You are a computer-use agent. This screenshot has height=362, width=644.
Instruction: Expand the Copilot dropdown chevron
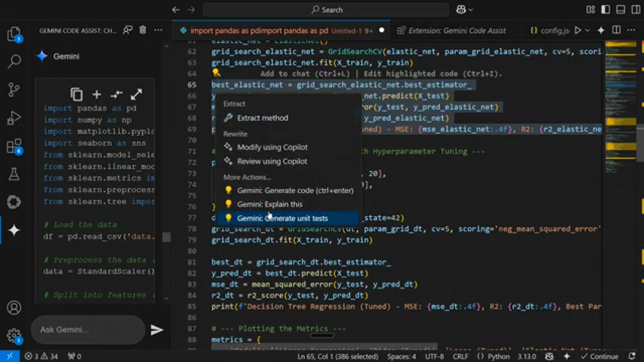pos(471,10)
